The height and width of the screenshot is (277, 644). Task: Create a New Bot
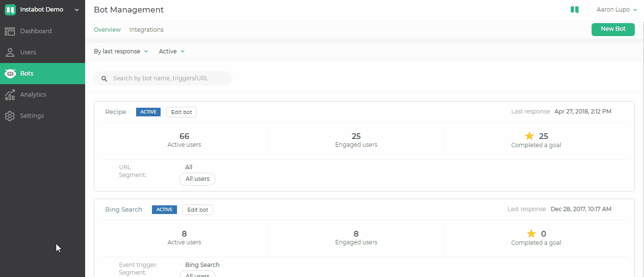click(x=613, y=29)
